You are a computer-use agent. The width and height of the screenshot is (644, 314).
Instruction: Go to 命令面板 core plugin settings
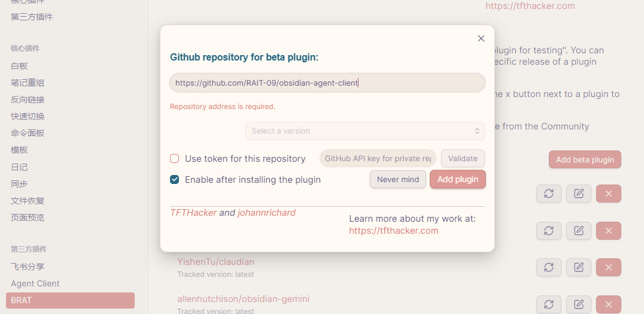tap(28, 133)
